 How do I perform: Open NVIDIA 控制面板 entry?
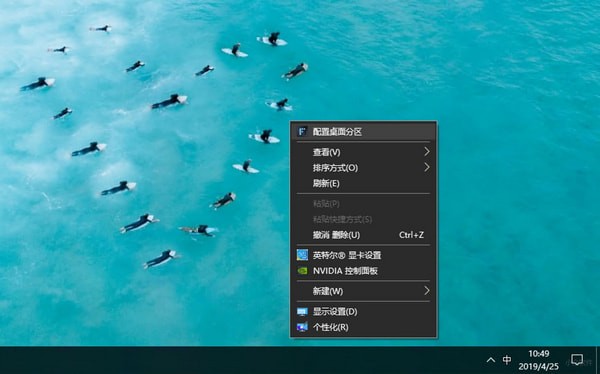coord(363,271)
